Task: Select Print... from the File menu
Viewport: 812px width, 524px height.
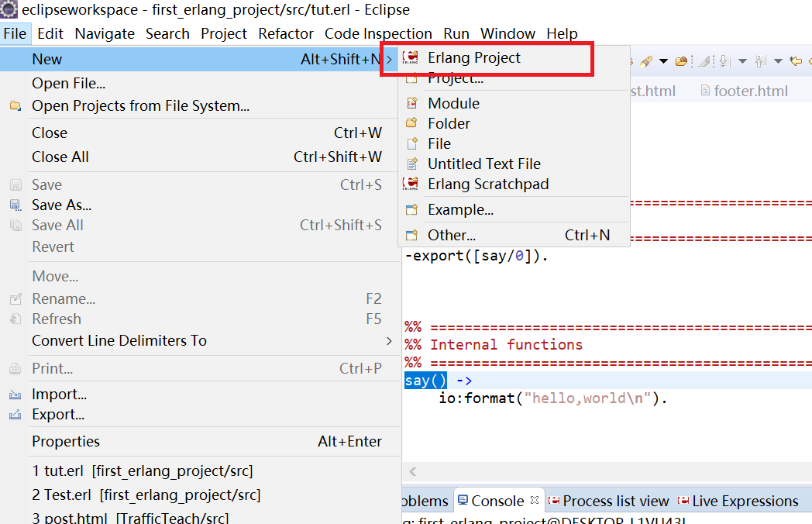Action: (x=200, y=368)
